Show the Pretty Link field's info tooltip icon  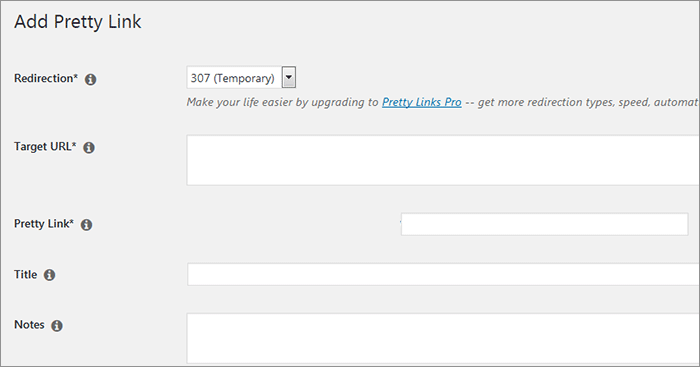tap(87, 225)
